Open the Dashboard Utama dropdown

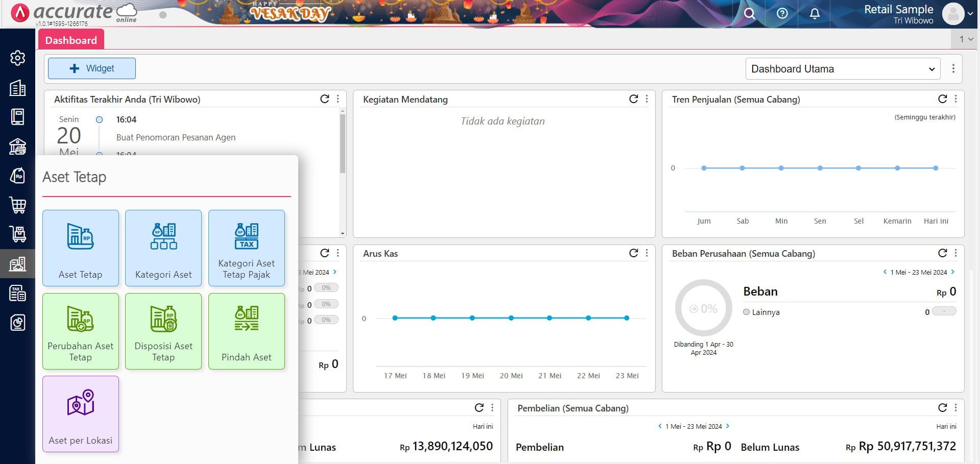[842, 68]
